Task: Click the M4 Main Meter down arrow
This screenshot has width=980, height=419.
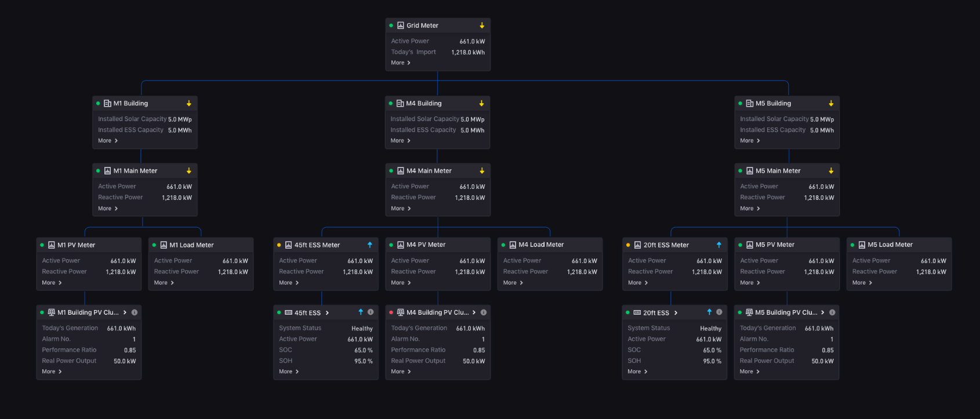Action: pos(482,171)
